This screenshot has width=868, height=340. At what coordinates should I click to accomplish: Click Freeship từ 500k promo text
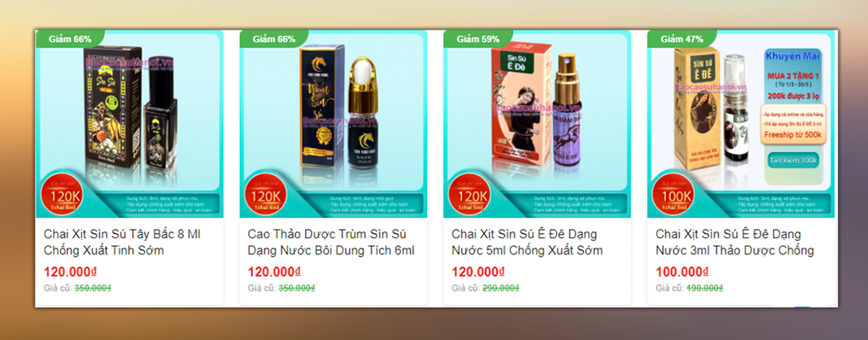click(x=793, y=135)
